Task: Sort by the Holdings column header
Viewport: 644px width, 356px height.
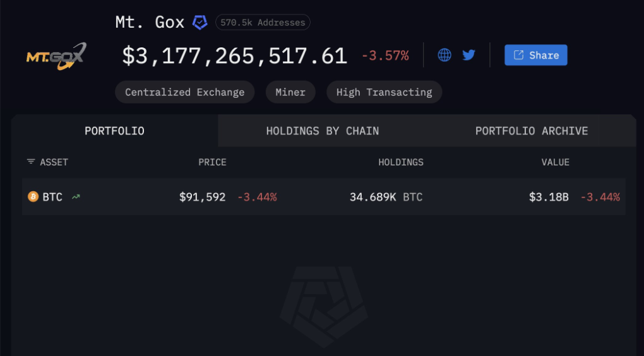Action: (x=401, y=162)
